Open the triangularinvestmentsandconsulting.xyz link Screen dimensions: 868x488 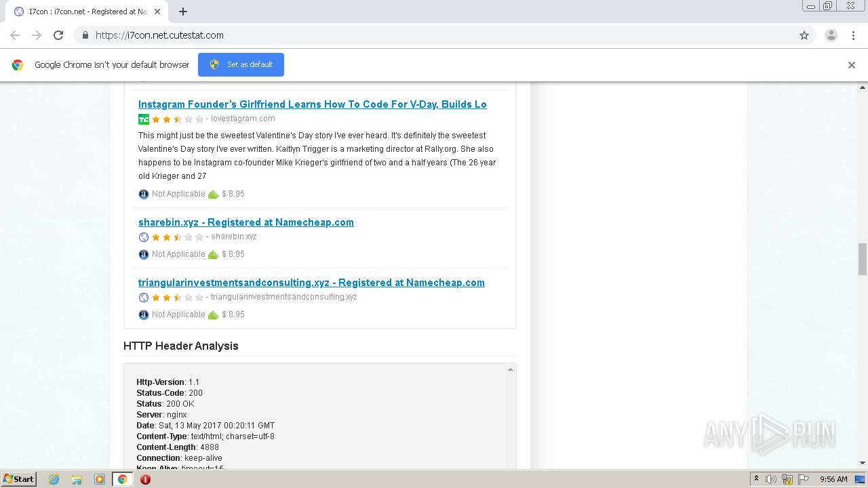coord(311,283)
